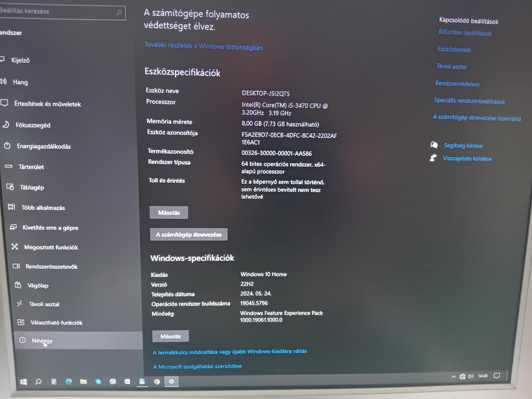Open Speciális rendszerbeállítások link

tap(470, 101)
